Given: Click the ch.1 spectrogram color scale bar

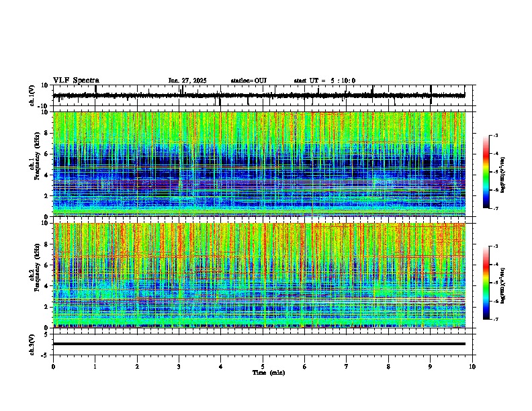Looking at the screenshot, I should pos(486,172).
